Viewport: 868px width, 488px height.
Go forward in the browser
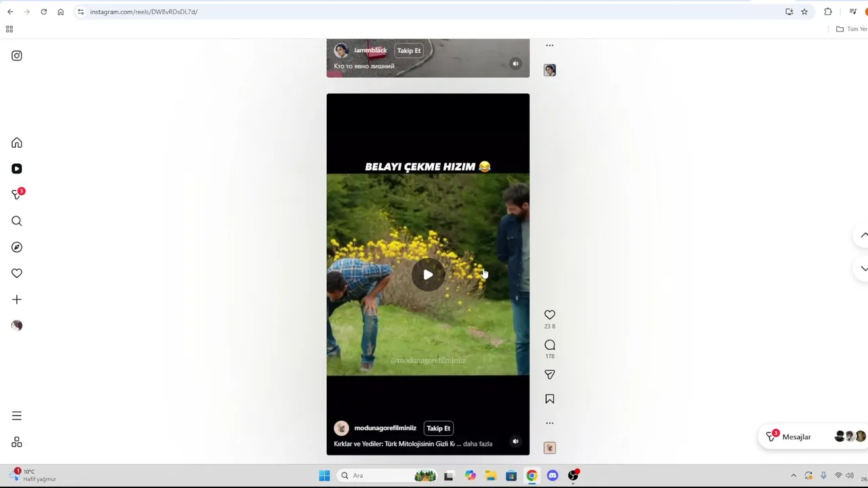(26, 12)
